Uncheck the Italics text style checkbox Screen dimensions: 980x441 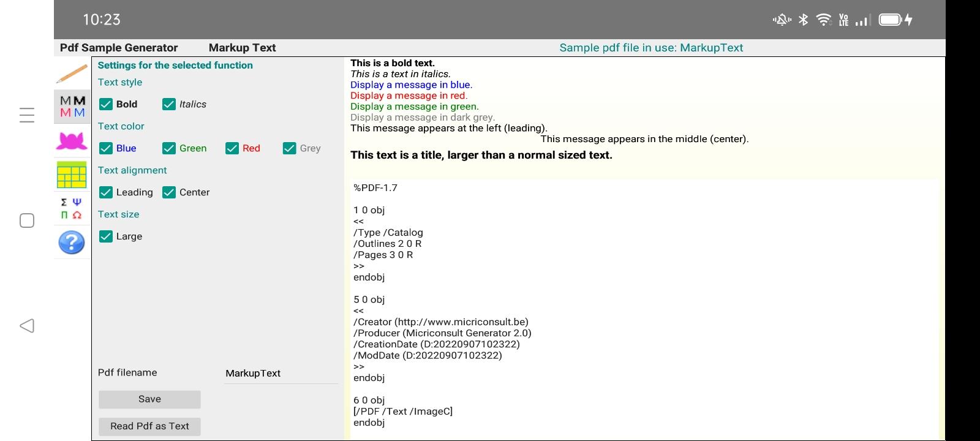169,104
